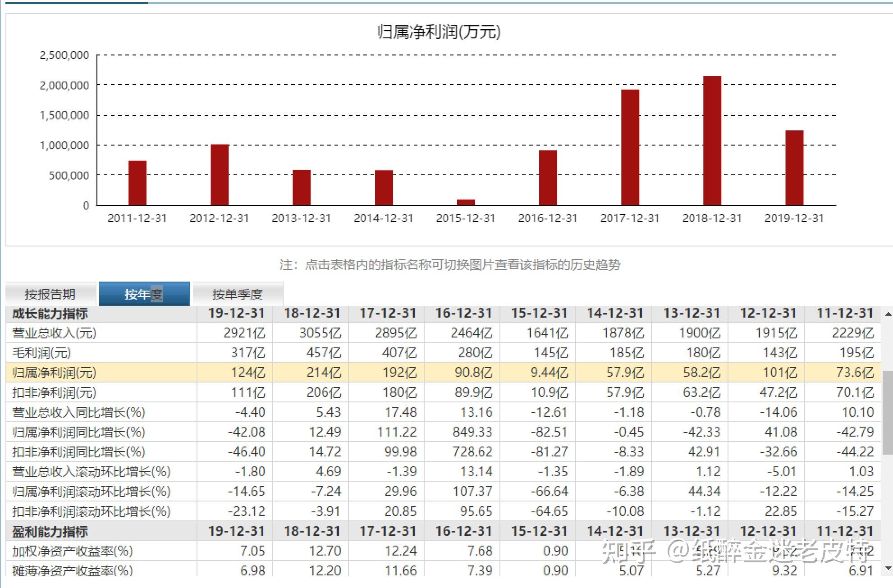This screenshot has width=893, height=588.
Task: Open the 按单季度 tab
Action: pos(238,294)
